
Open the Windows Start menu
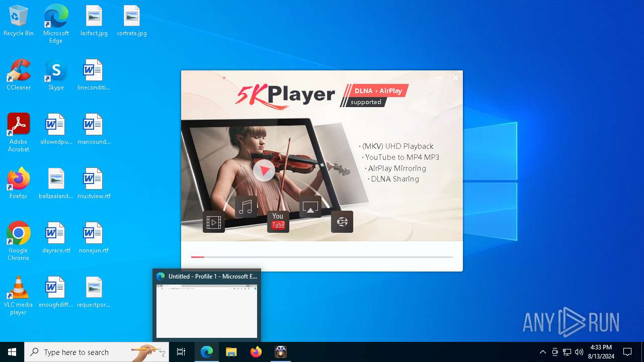point(12,352)
